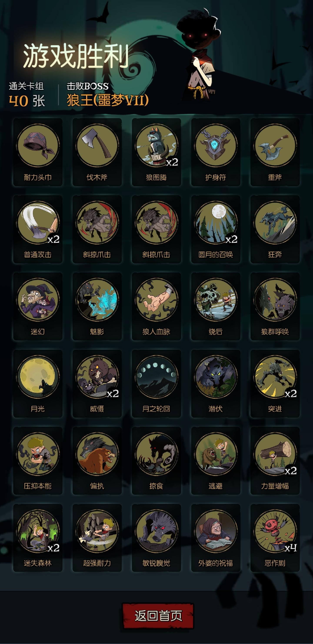Click the 外婆的祝福 grandmother card
Image resolution: width=313 pixels, height=644 pixels.
pos(216,538)
